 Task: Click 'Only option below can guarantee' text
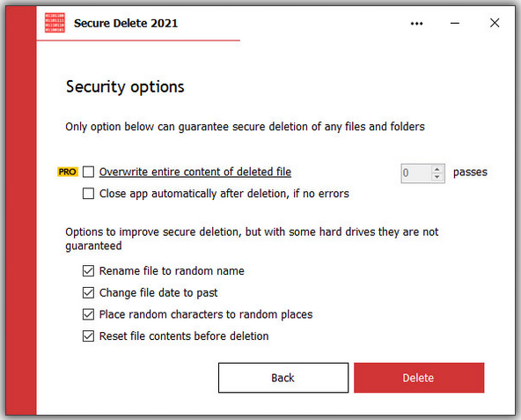coord(245,127)
